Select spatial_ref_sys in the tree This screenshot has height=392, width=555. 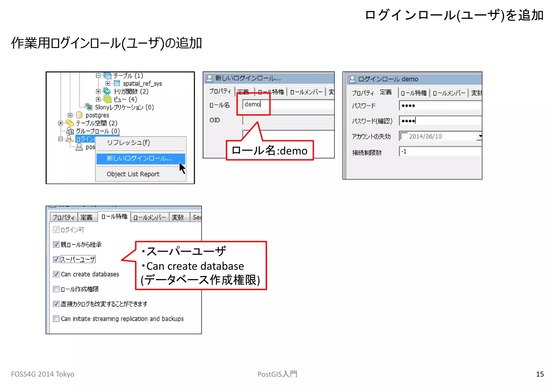(x=143, y=84)
